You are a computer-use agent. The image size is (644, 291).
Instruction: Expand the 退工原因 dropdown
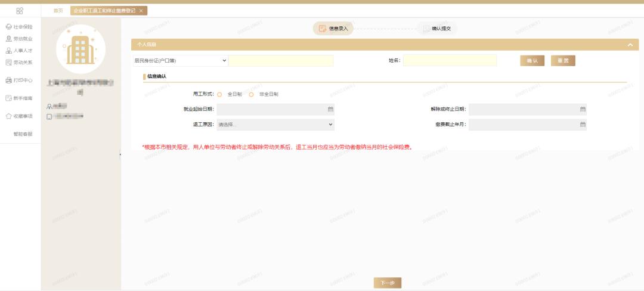tap(275, 125)
